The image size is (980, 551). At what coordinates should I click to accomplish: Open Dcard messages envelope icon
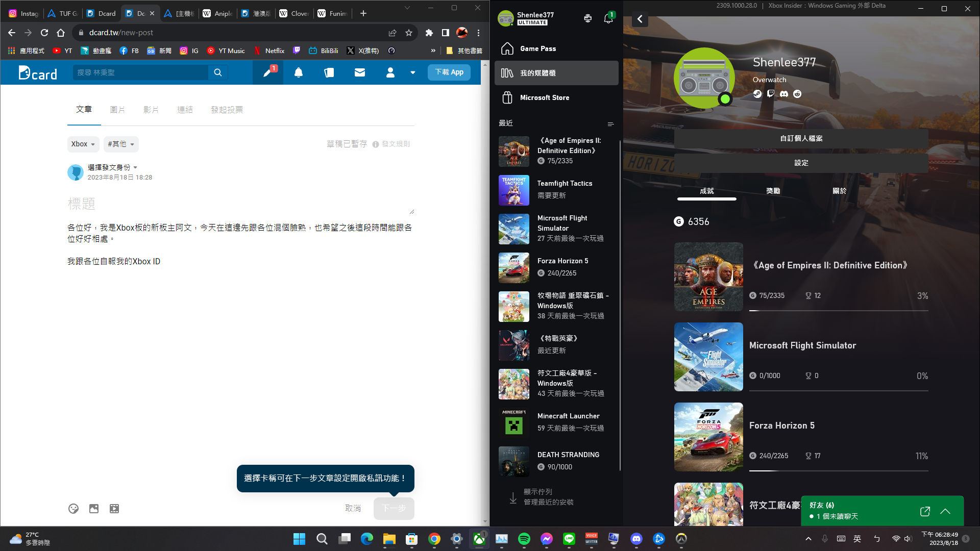pos(360,72)
